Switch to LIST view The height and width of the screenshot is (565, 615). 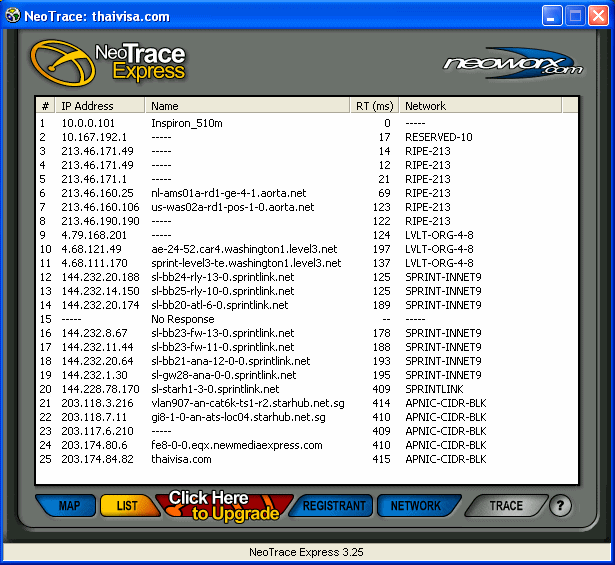[127, 506]
